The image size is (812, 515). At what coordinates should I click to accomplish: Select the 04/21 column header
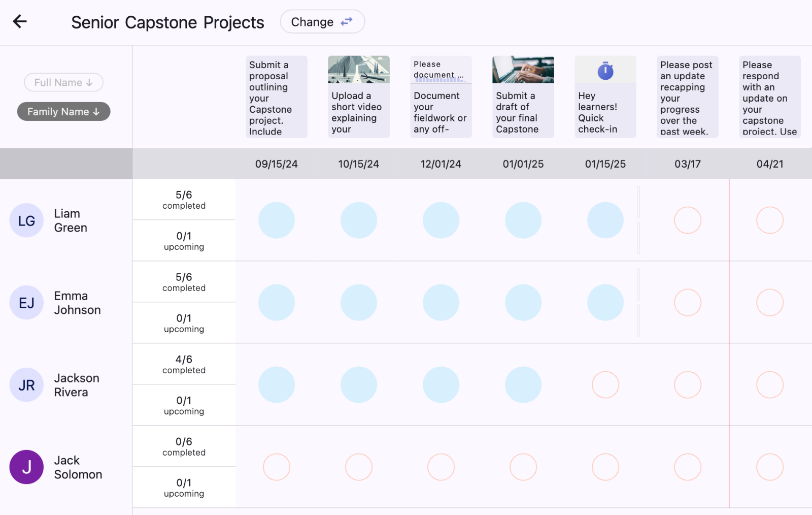pos(769,164)
